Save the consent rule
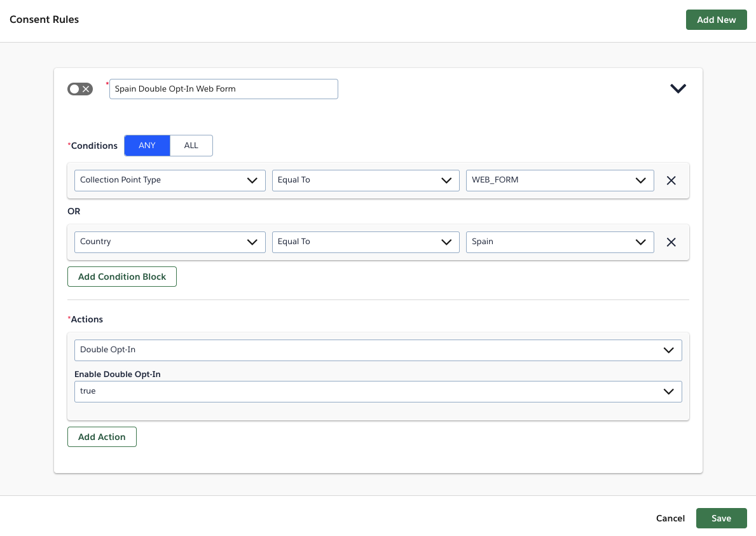The image size is (756, 536). [x=721, y=518]
